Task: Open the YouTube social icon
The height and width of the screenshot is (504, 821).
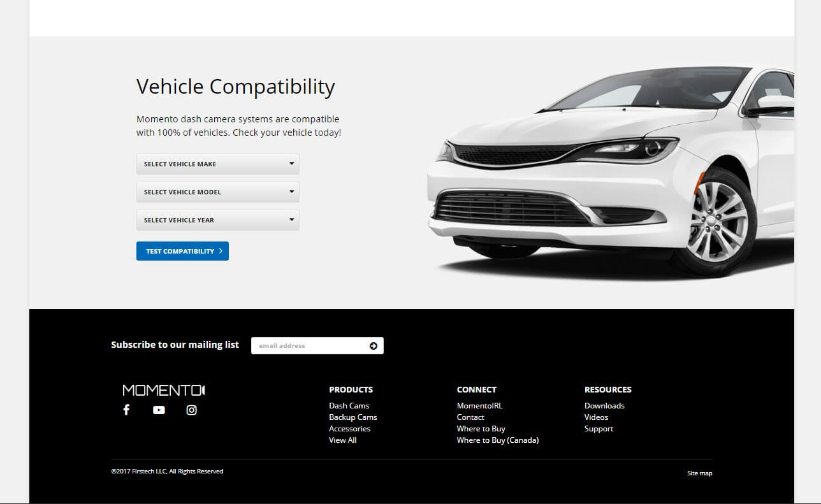Action: coord(159,410)
